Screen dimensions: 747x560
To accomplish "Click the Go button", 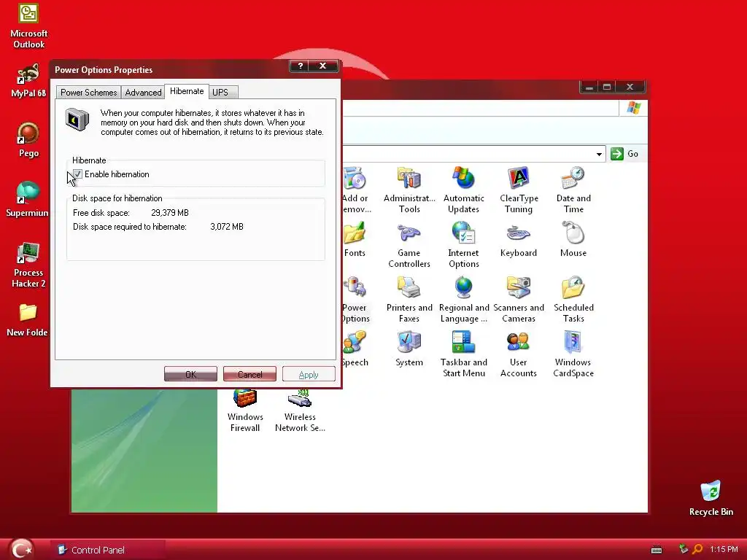I will click(x=625, y=154).
